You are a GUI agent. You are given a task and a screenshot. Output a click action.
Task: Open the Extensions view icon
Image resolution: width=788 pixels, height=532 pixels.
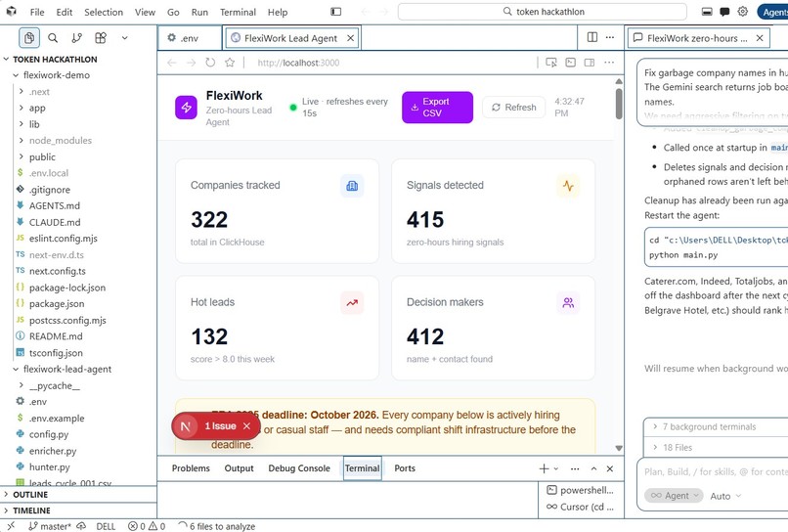[101, 38]
